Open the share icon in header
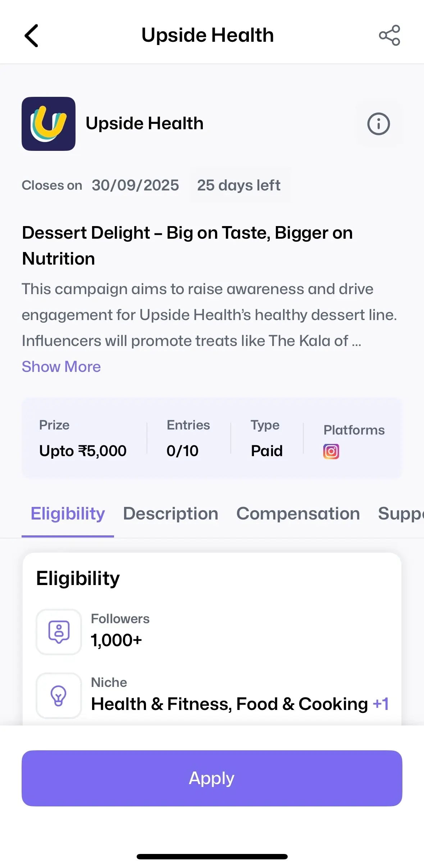The image size is (424, 868). (x=389, y=35)
